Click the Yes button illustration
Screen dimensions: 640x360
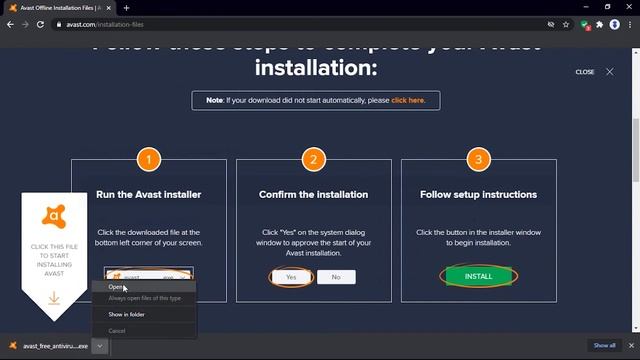point(291,277)
